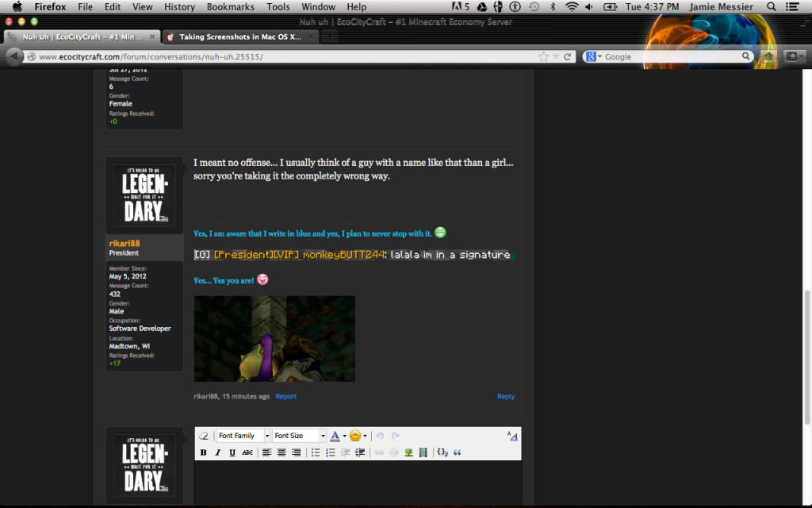Toggle italic text formatting
The height and width of the screenshot is (508, 812).
coord(217,452)
